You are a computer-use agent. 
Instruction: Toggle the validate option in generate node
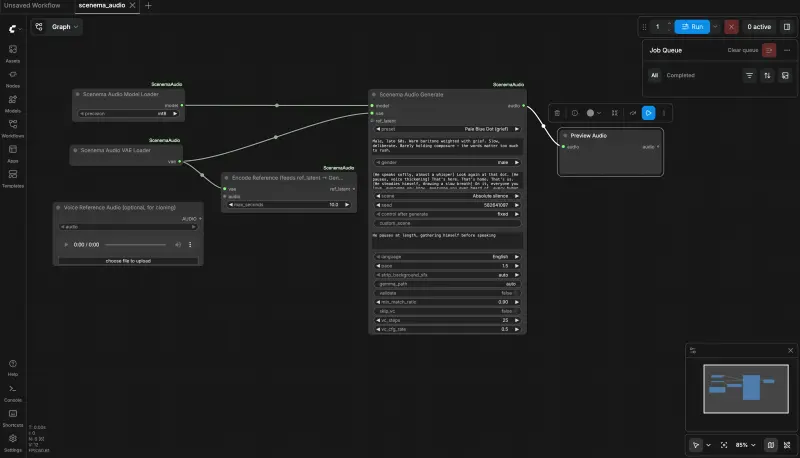pos(447,293)
